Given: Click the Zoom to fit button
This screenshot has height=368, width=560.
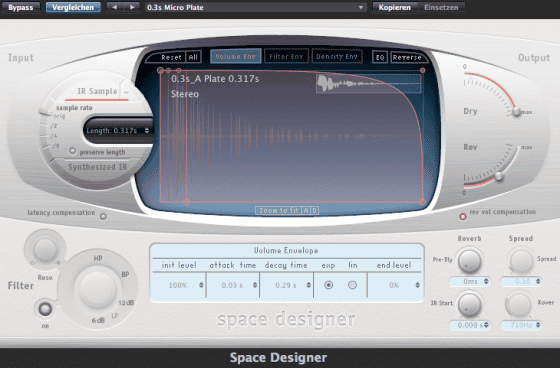Looking at the screenshot, I should pyautogui.click(x=279, y=210).
